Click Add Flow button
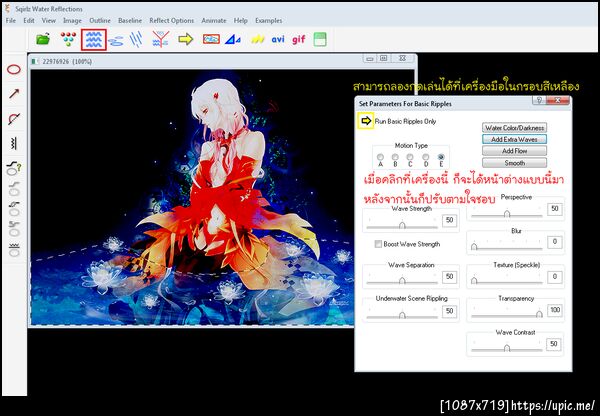Viewport: 600px width, 416px height. (x=514, y=151)
